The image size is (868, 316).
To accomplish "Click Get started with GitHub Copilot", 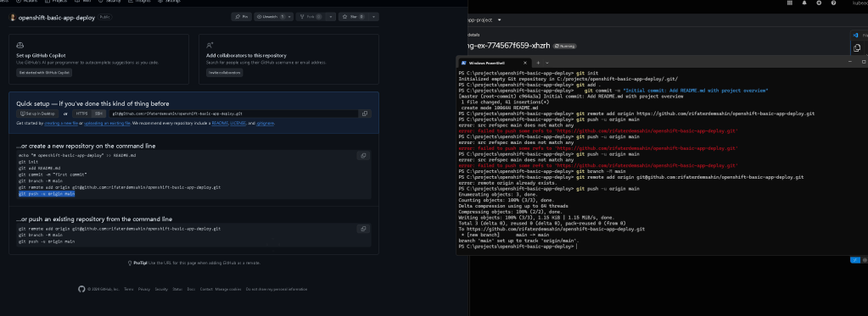I will coord(45,72).
